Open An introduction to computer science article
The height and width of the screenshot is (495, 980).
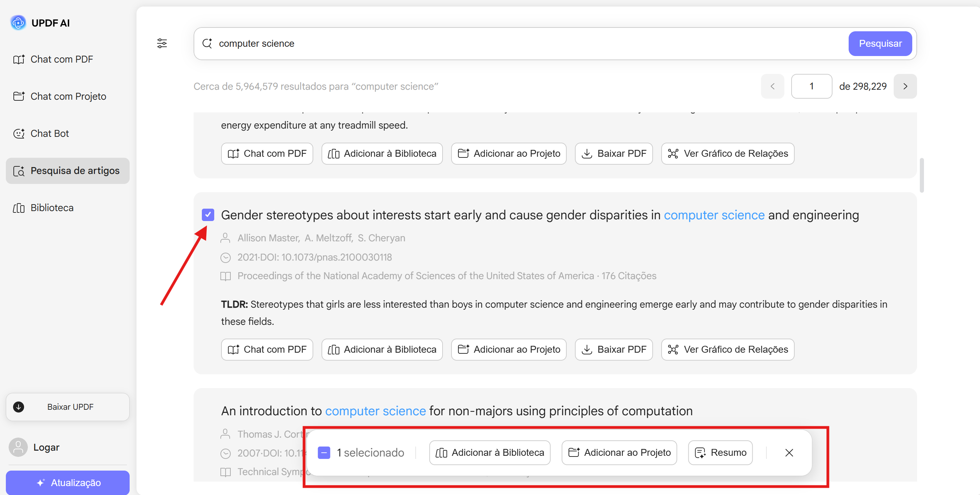point(457,411)
